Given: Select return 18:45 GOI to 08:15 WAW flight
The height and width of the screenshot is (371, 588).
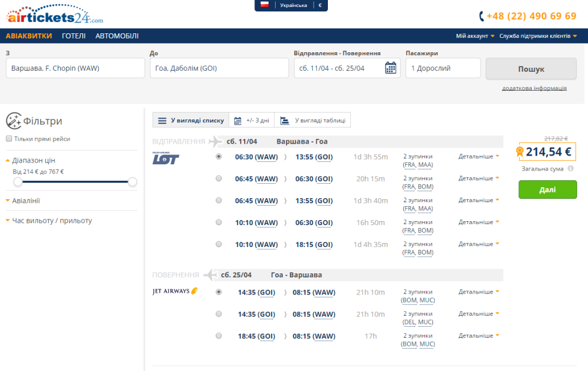Looking at the screenshot, I should 219,336.
